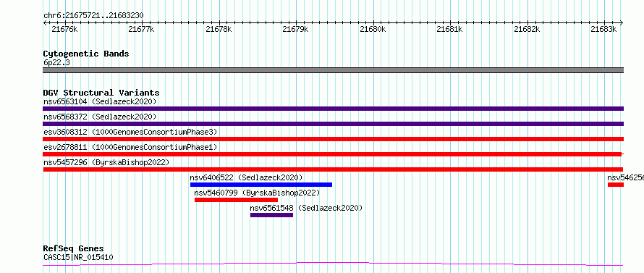Viewport: 644px width, 273px height.
Task: Click the magenta CASC15 gene track line
Action: point(333,264)
